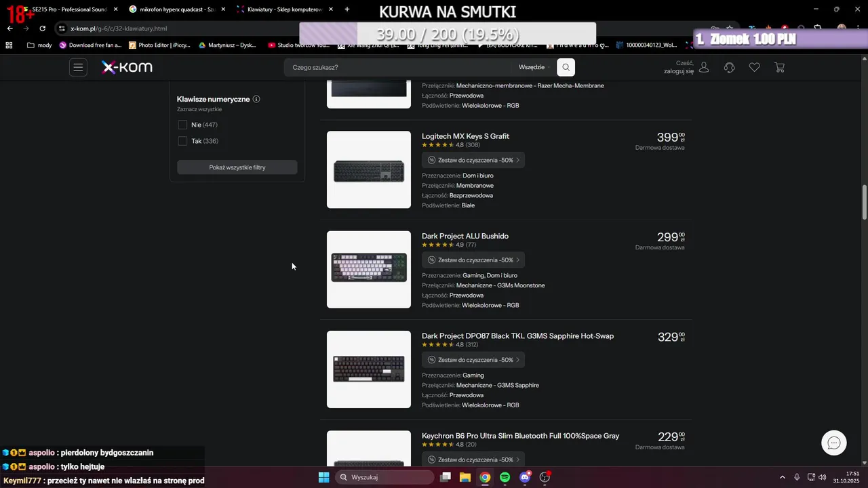Screen dimensions: 868x488
Task: Show hidden system tray icons
Action: coord(782,477)
